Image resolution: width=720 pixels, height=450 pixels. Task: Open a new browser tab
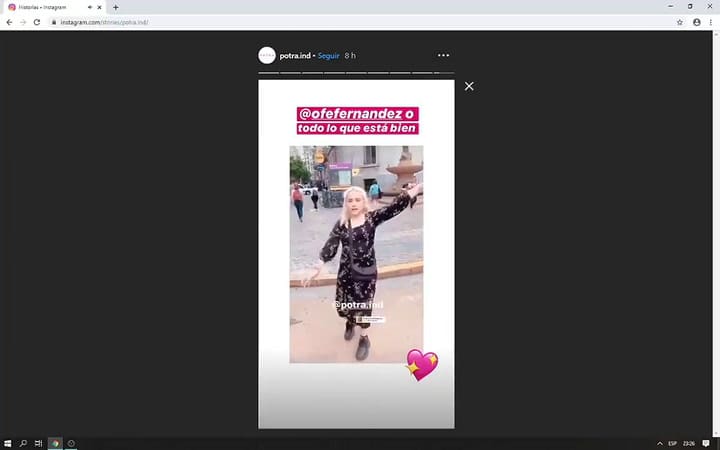(x=116, y=7)
